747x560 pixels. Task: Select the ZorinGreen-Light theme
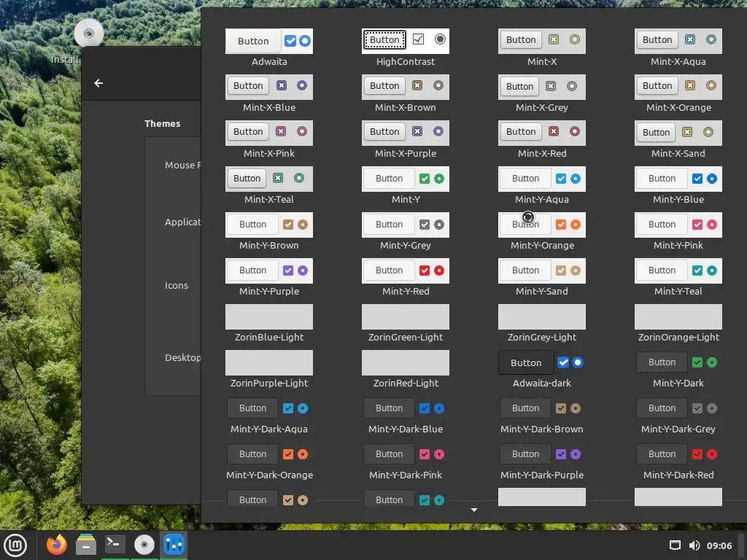tap(406, 323)
